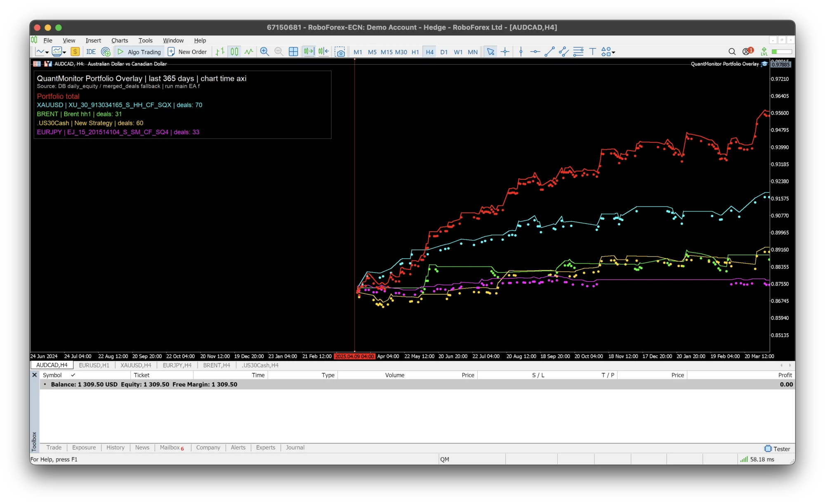Toggle Algo Trading on or off
The height and width of the screenshot is (504, 825).
tap(139, 52)
